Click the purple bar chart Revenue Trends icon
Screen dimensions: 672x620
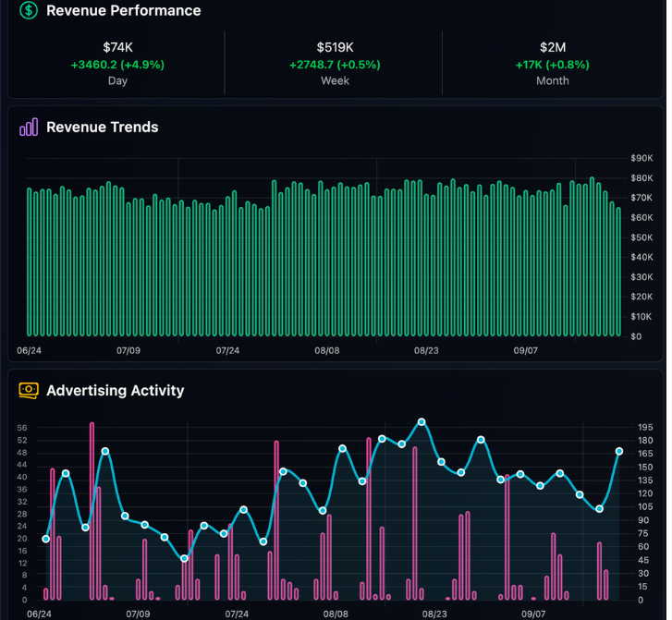coord(29,127)
